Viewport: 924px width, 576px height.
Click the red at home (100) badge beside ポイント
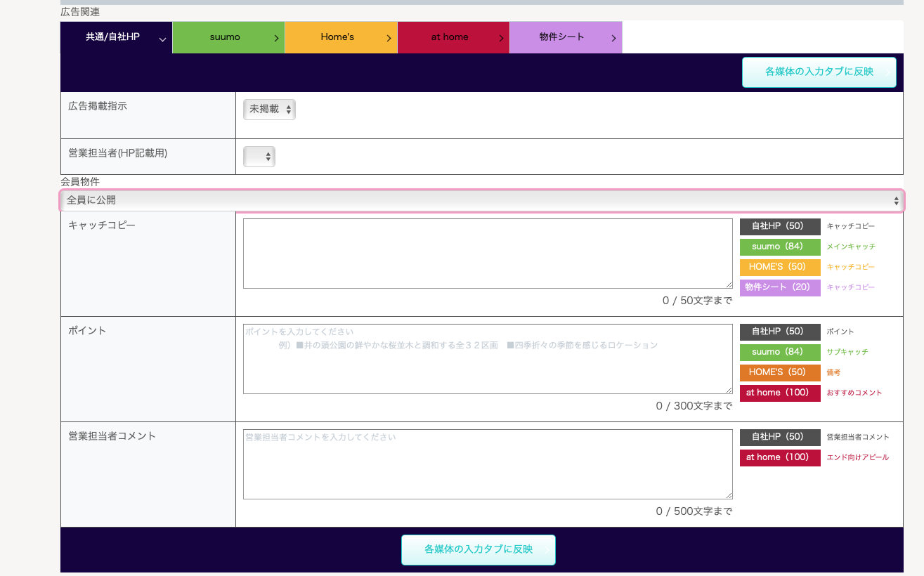coord(779,393)
